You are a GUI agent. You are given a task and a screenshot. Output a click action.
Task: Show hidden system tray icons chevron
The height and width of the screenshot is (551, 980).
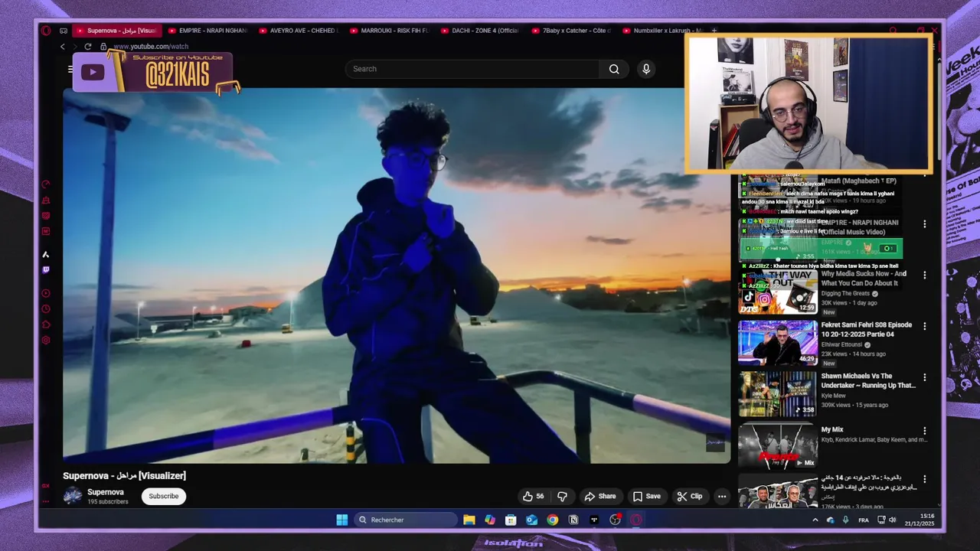pyautogui.click(x=815, y=520)
